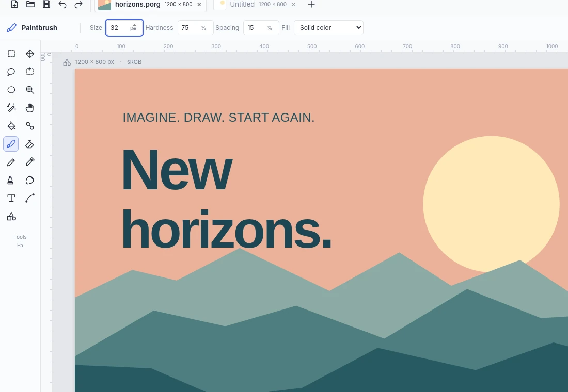Undo the last action

(62, 4)
